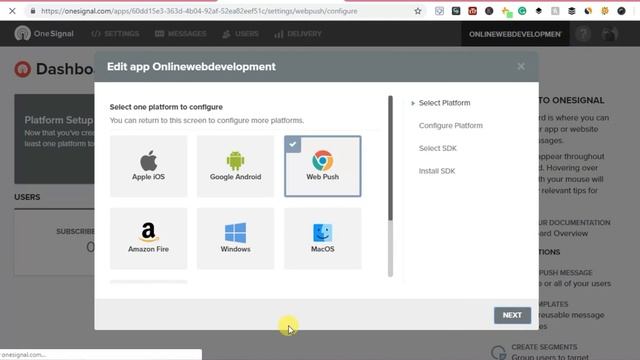Select the Amazon Fire platform tile

pos(149,238)
